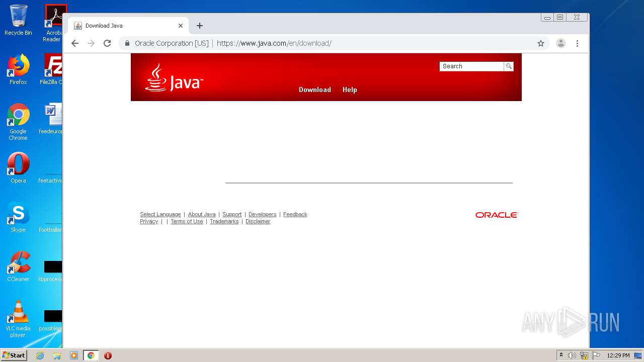This screenshot has height=362, width=644.
Task: Click the Opera taskbar icon
Action: point(108,355)
